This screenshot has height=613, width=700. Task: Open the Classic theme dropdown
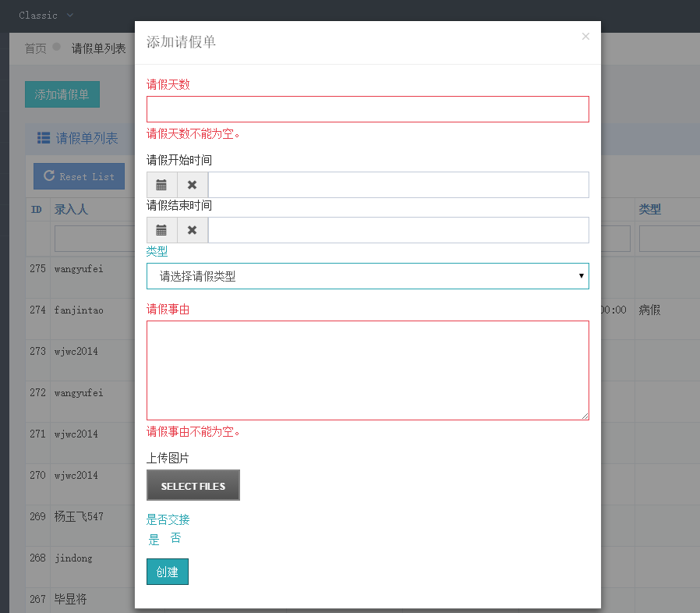click(46, 16)
